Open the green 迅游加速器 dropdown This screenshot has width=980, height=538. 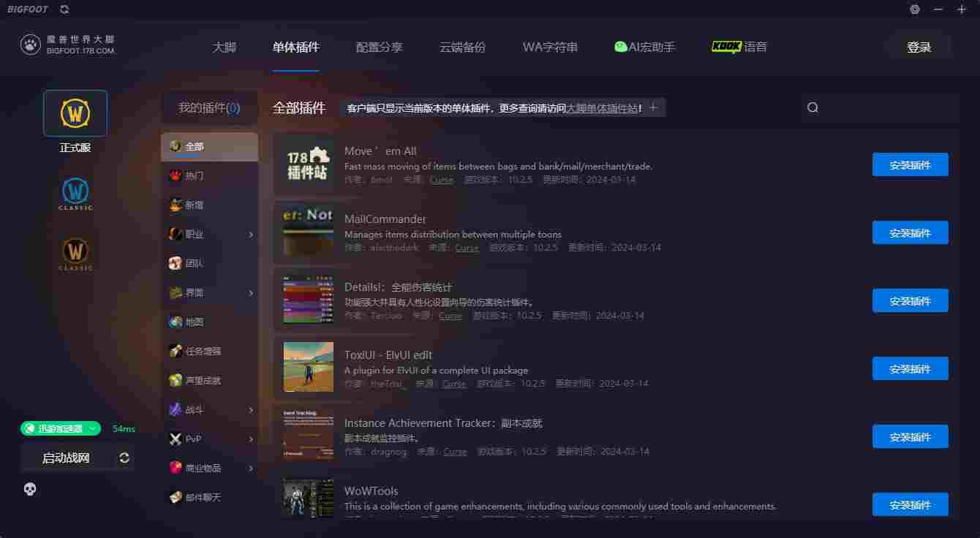[x=61, y=428]
